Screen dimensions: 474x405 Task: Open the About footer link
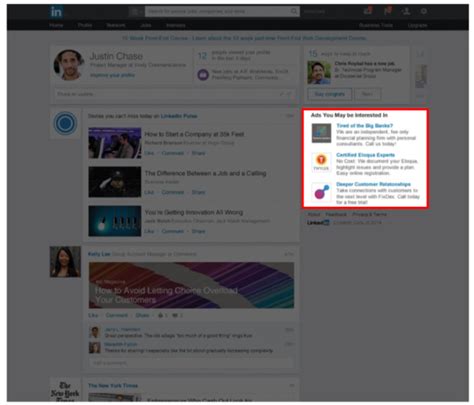[314, 214]
